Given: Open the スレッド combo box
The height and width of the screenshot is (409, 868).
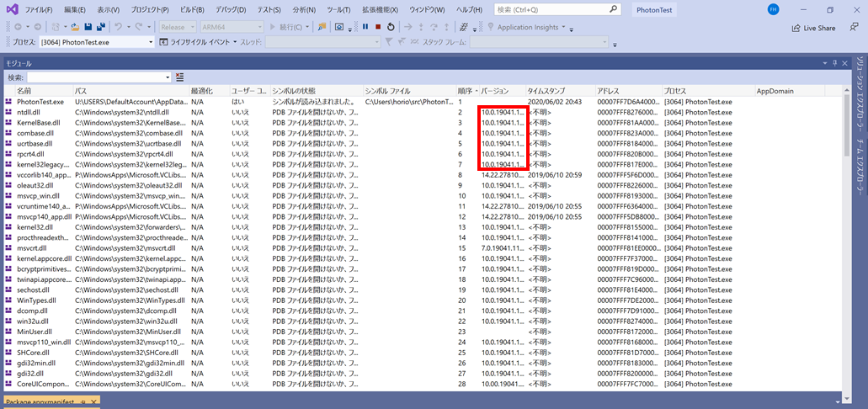Looking at the screenshot, I should click(x=322, y=42).
